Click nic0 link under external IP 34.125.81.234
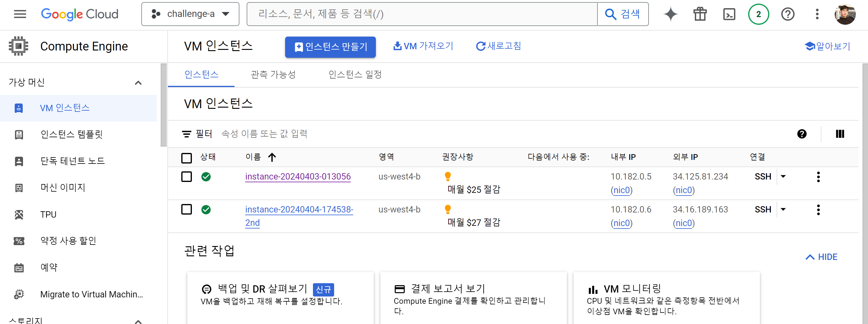Image resolution: width=868 pixels, height=324 pixels. [684, 190]
